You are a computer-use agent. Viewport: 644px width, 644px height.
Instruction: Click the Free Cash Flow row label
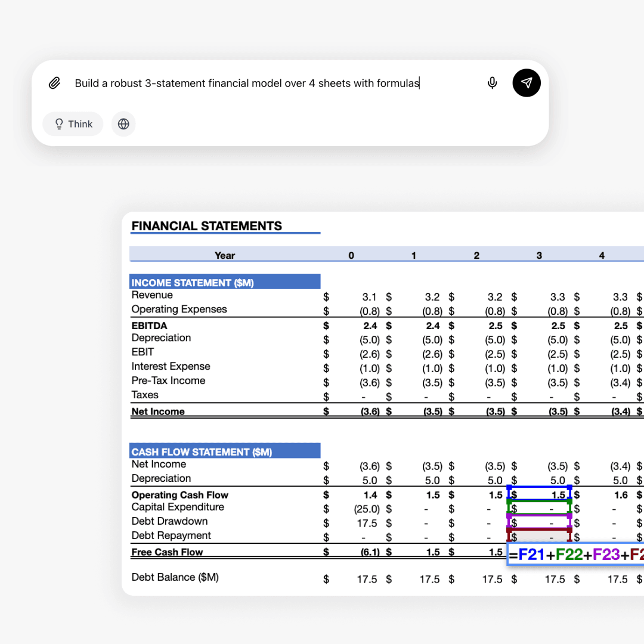pyautogui.click(x=167, y=552)
